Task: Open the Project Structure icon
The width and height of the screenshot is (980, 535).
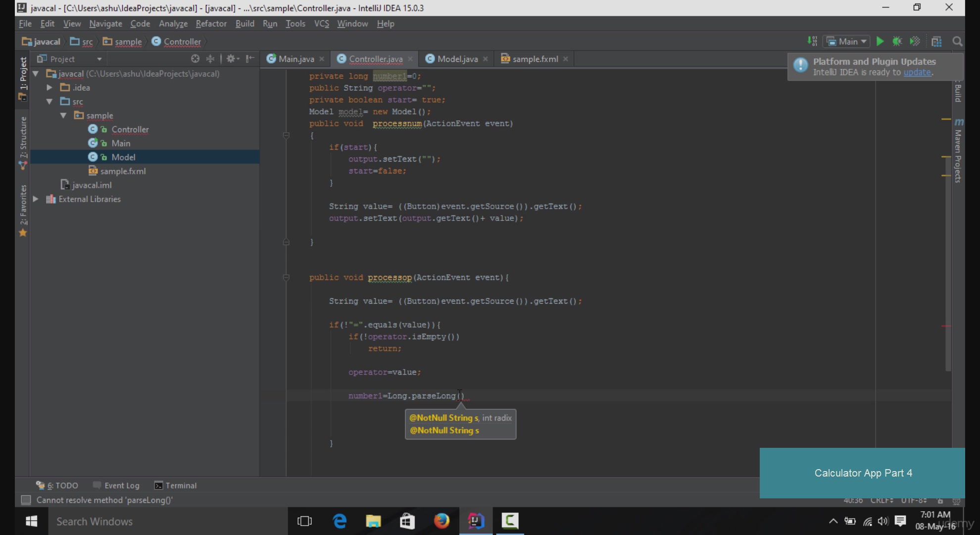Action: pyautogui.click(x=936, y=42)
